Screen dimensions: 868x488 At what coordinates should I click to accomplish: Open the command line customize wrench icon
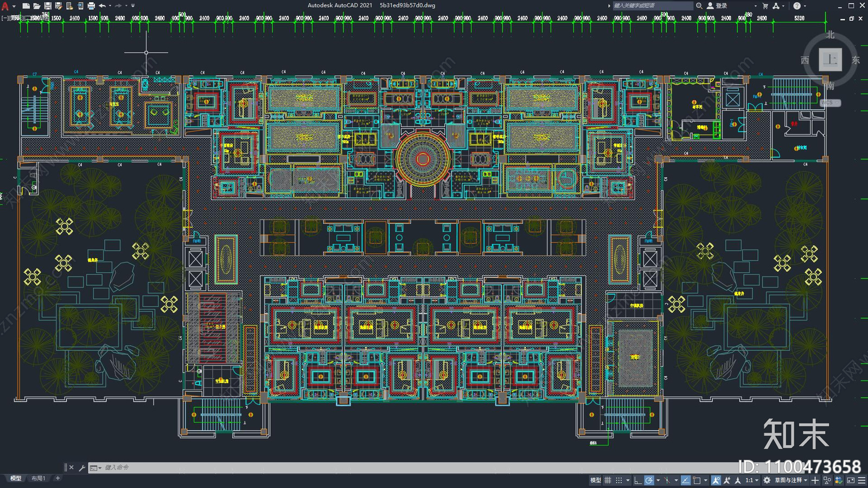(82, 467)
